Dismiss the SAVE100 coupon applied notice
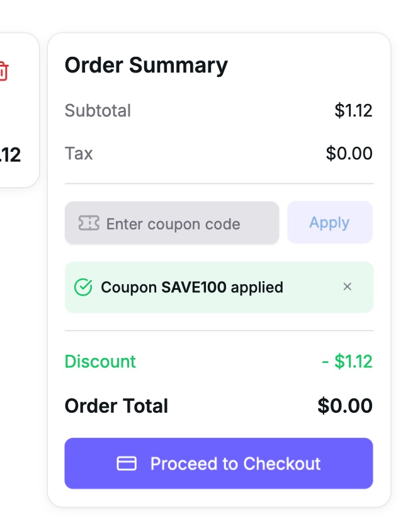The image size is (420, 518). tap(347, 287)
